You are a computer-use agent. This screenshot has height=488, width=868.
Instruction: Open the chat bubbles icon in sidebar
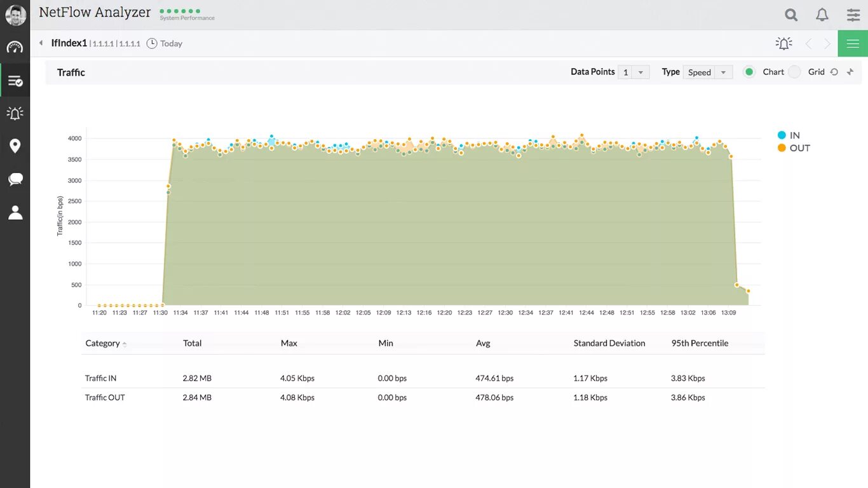coord(15,180)
